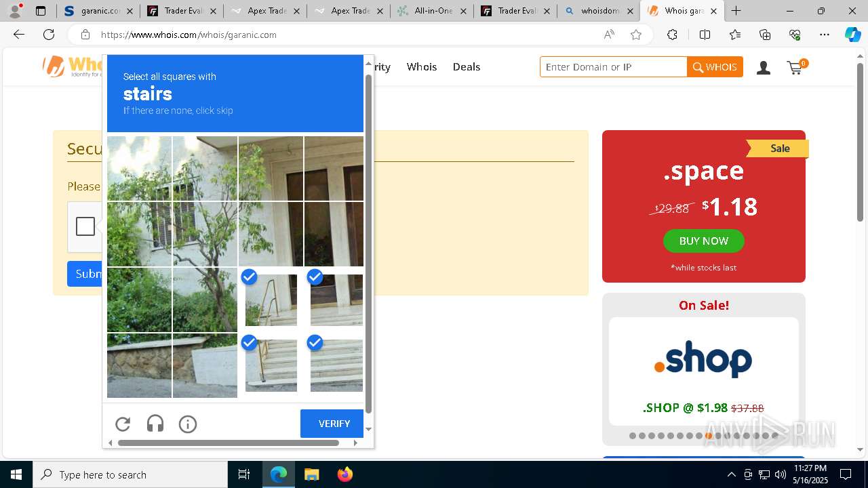The image size is (868, 488).
Task: Show hidden system tray icons
Action: point(731,474)
